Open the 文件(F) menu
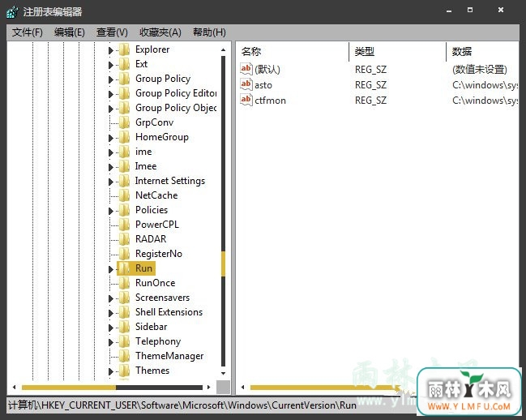Viewport: 526px width, 420px height. coord(28,32)
